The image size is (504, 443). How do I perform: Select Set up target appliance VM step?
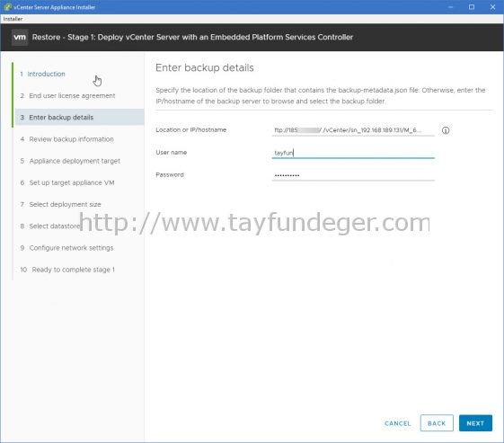pos(72,182)
